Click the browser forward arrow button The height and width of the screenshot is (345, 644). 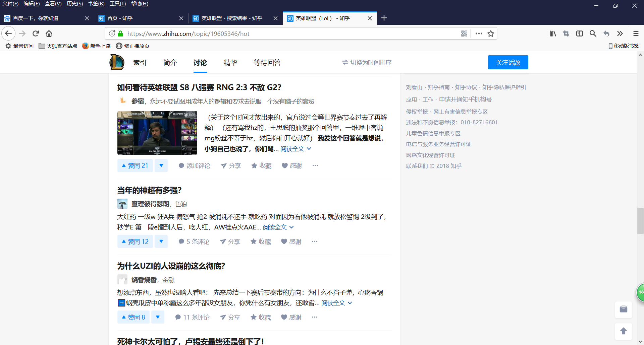point(22,33)
